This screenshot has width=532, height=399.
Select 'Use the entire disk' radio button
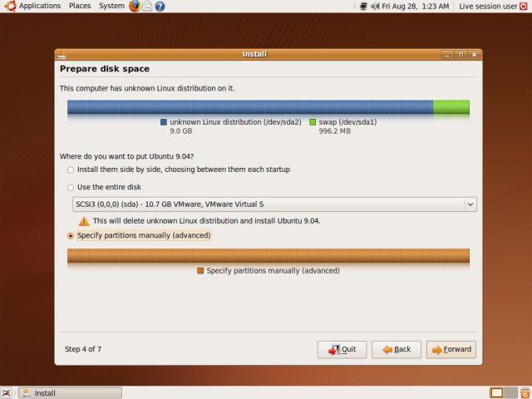click(x=71, y=187)
